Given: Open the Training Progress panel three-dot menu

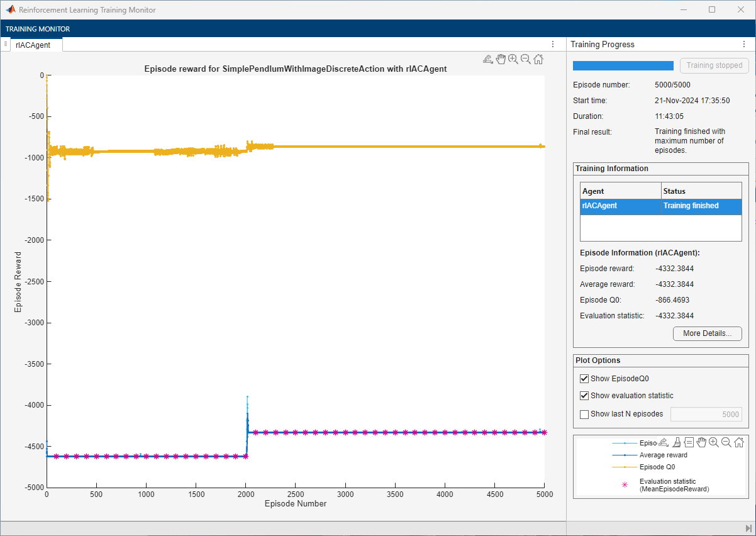Looking at the screenshot, I should 743,45.
